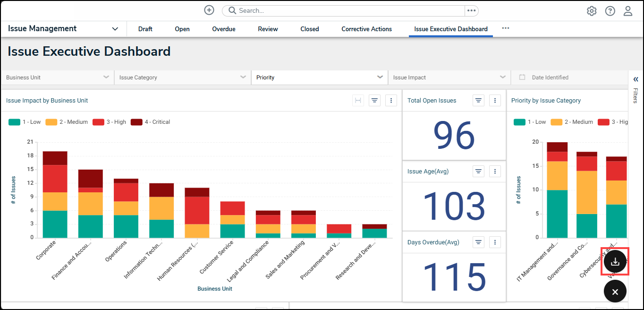
Task: Click filter icon on Days Overdue(Avg)
Action: [x=479, y=242]
